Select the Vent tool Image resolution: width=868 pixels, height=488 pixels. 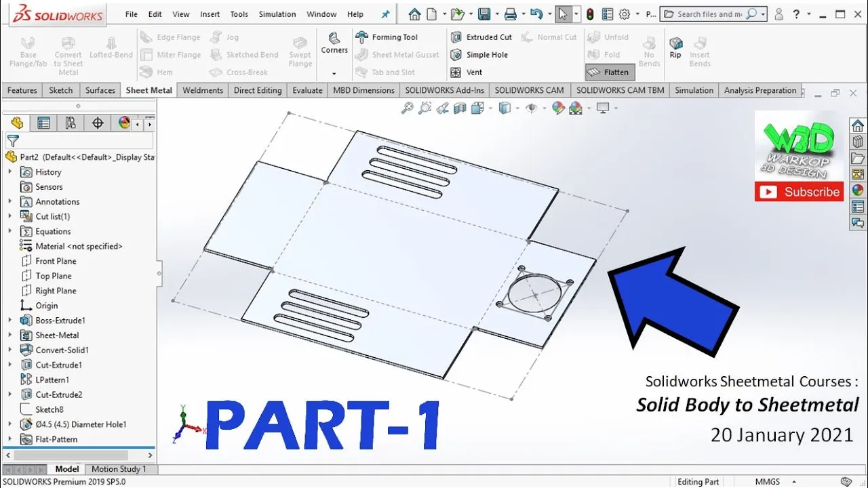click(x=467, y=73)
